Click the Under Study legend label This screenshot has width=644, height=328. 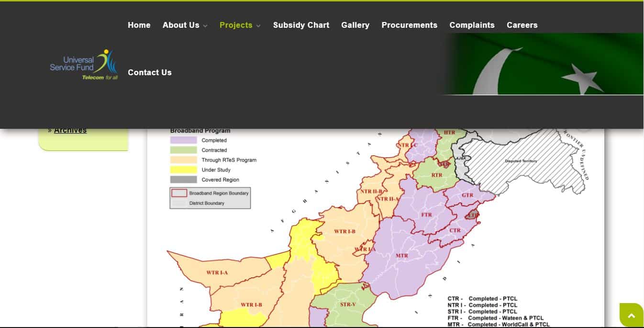click(x=216, y=170)
